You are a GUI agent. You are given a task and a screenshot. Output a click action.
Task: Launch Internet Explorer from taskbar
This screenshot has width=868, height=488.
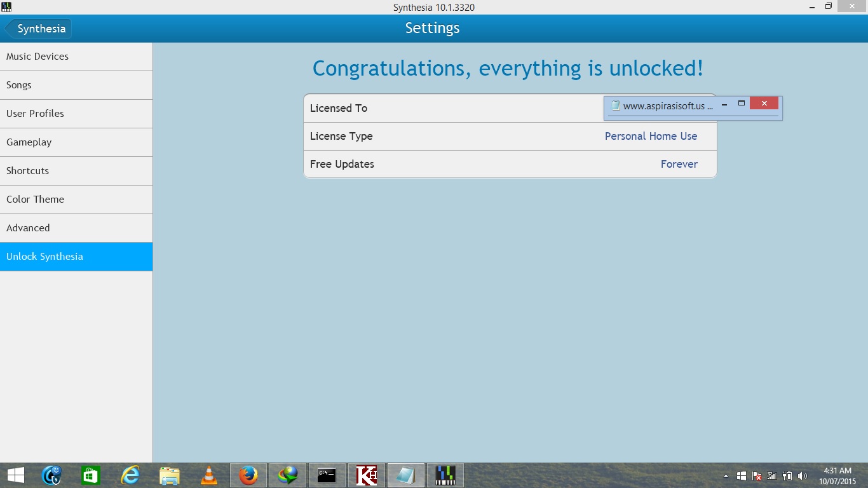click(x=130, y=475)
